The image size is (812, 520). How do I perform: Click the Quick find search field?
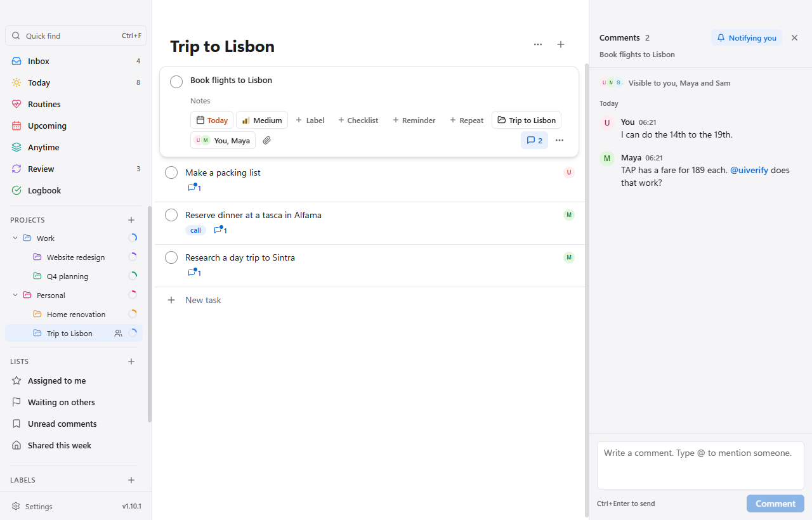75,36
